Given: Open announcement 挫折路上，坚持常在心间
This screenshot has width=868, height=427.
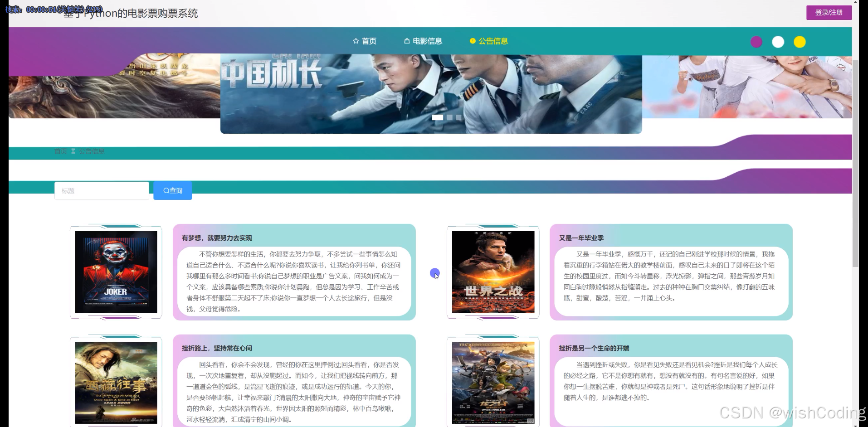Looking at the screenshot, I should [217, 348].
